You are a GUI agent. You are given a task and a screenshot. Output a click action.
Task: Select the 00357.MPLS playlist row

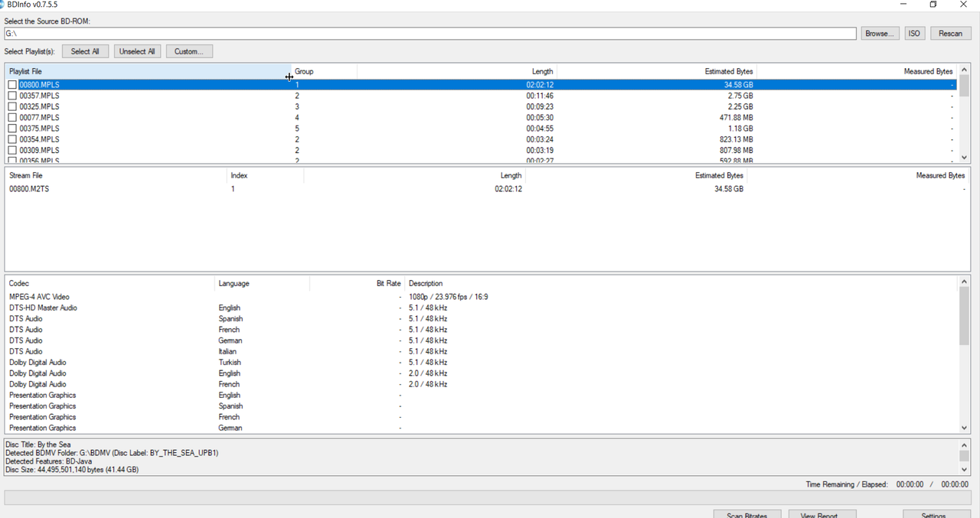[x=482, y=96]
